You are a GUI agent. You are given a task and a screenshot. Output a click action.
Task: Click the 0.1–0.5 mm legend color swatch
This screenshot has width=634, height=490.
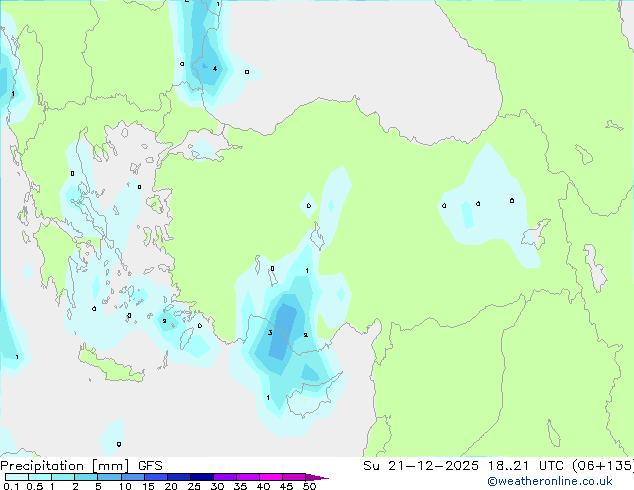(17, 477)
